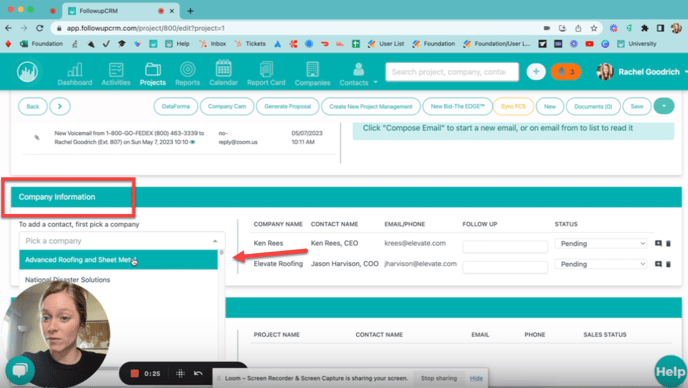The height and width of the screenshot is (388, 688).
Task: Open the Pick a company dropdown
Action: [122, 241]
